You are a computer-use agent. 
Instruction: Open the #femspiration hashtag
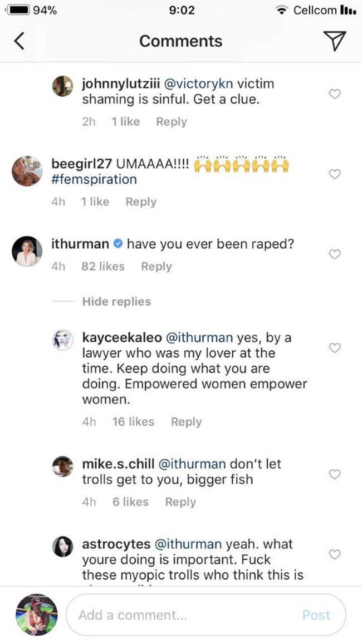tap(94, 180)
